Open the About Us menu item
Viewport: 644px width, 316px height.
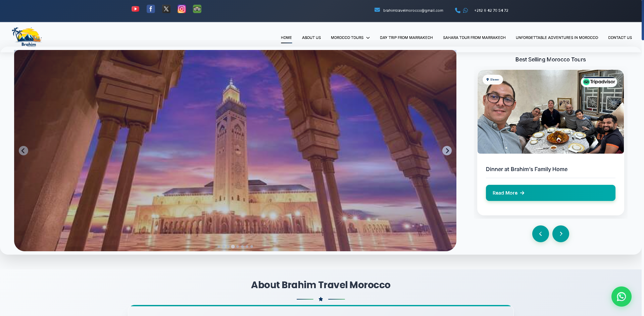pyautogui.click(x=311, y=38)
